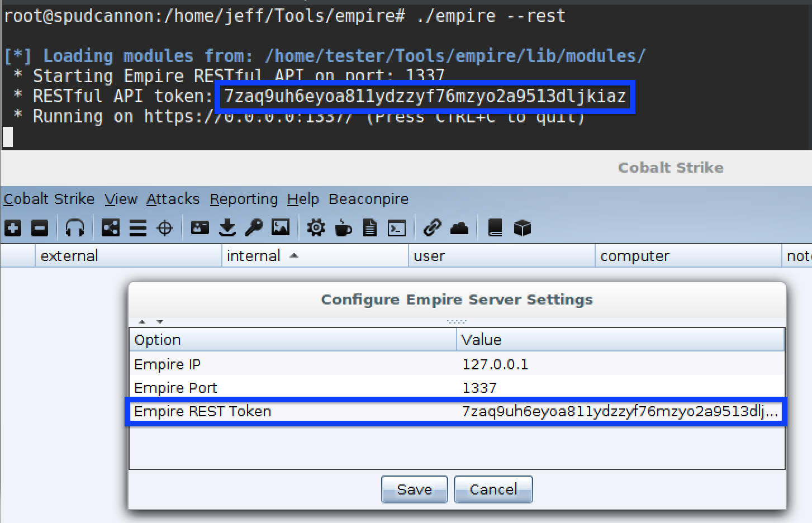
Task: Click the RESTful API token string in terminal
Action: pyautogui.click(x=425, y=97)
